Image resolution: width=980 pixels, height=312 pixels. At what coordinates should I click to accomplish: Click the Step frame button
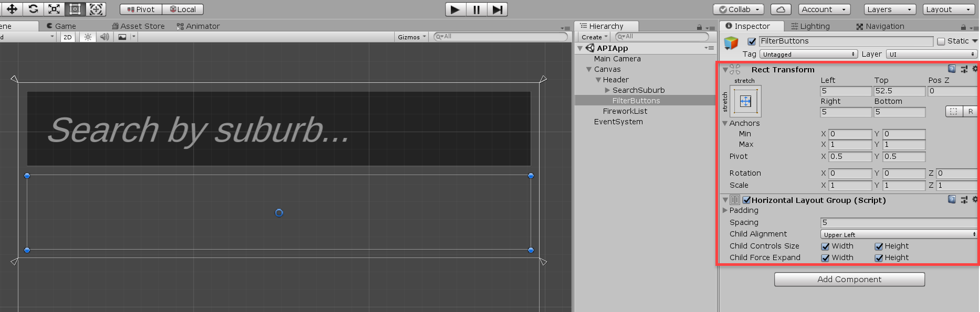497,9
